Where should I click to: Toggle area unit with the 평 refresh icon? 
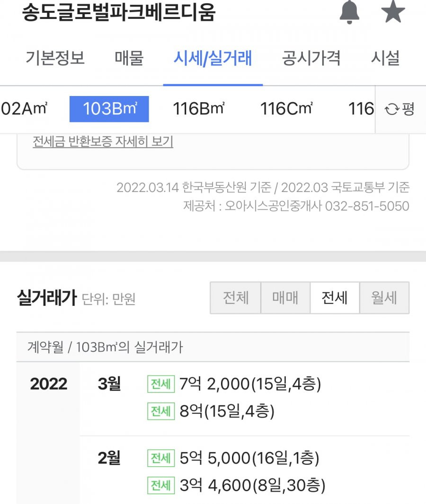[x=400, y=109]
